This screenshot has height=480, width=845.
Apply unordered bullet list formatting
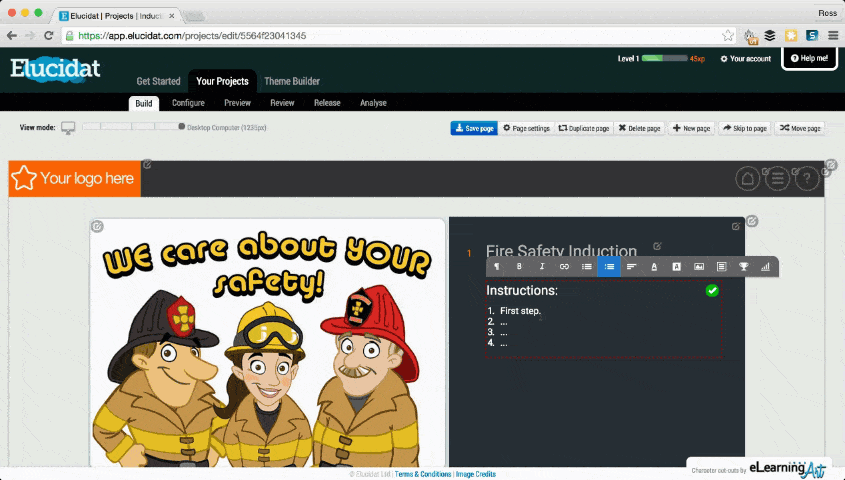pos(587,267)
